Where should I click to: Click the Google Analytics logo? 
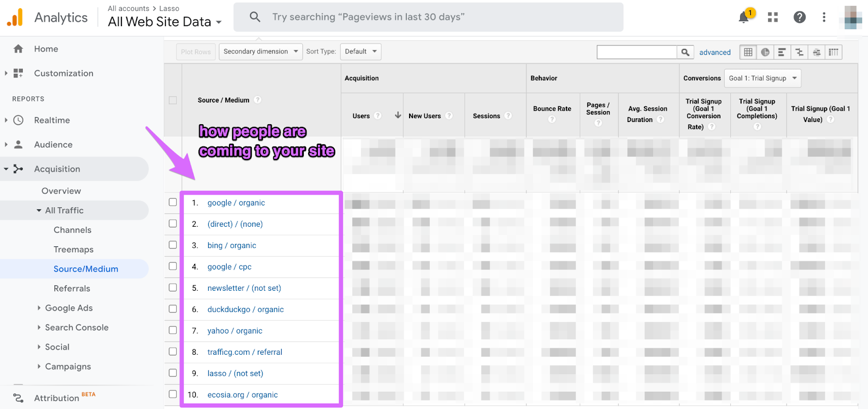point(15,17)
